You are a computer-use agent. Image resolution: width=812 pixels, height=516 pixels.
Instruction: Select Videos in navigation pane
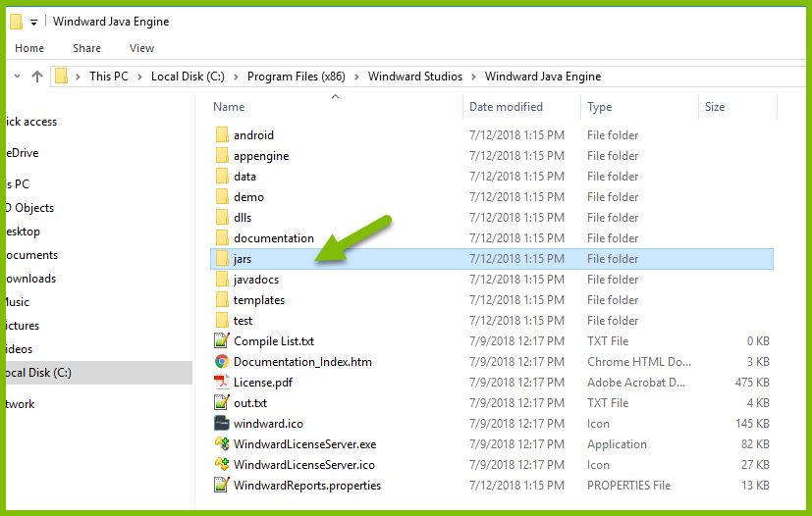pos(20,349)
